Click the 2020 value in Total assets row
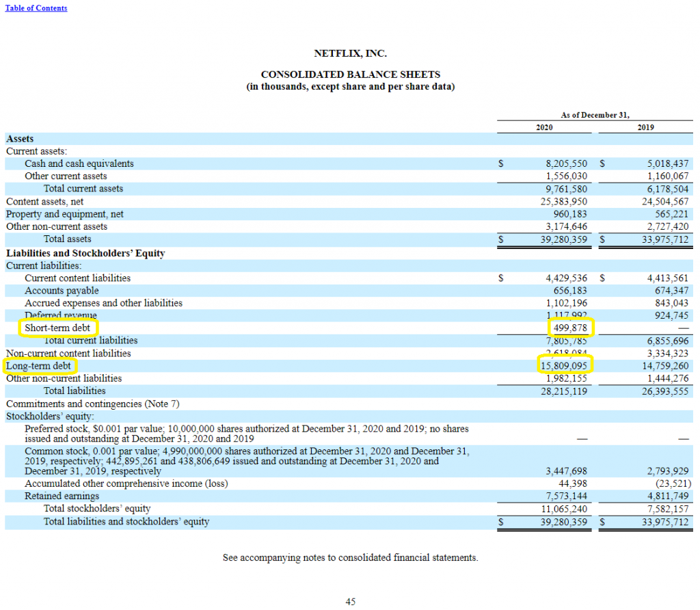This screenshot has height=610, width=700. [564, 240]
